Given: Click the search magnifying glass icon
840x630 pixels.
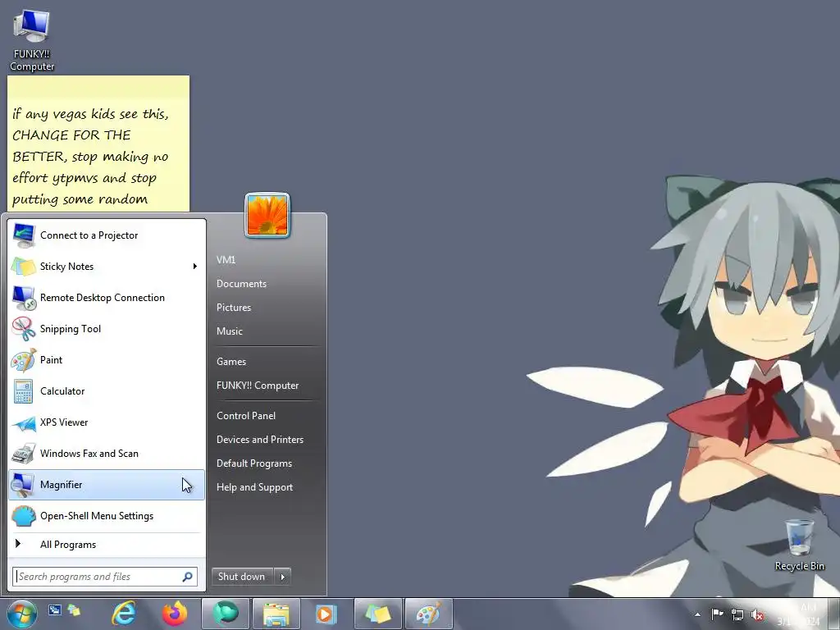Looking at the screenshot, I should coord(188,577).
